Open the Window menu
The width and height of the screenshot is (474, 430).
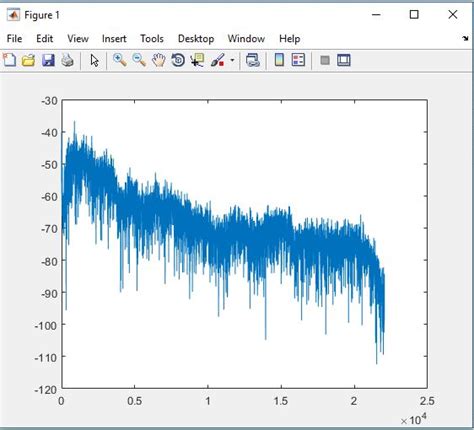pyautogui.click(x=246, y=39)
